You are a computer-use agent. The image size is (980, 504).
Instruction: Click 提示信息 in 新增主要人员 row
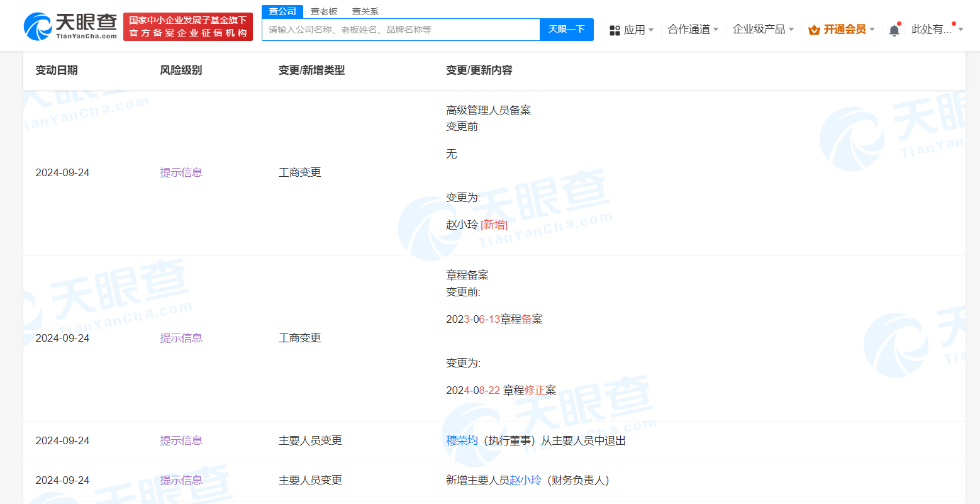181,480
